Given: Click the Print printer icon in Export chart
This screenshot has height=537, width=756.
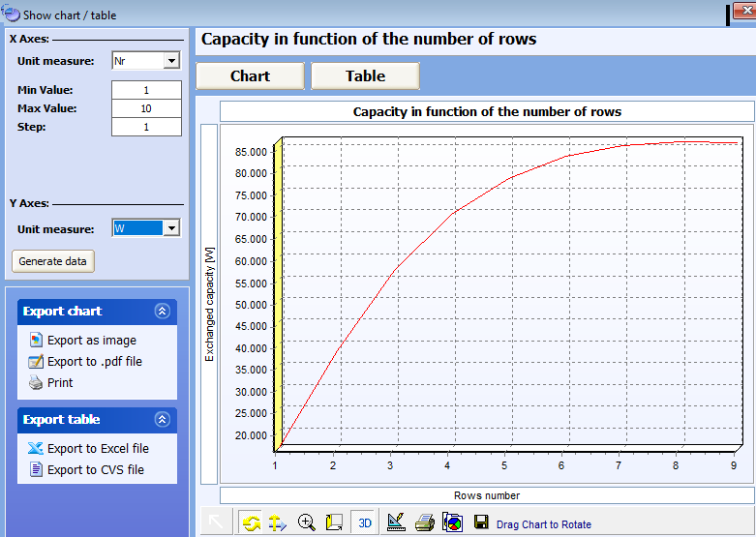Looking at the screenshot, I should 36,383.
